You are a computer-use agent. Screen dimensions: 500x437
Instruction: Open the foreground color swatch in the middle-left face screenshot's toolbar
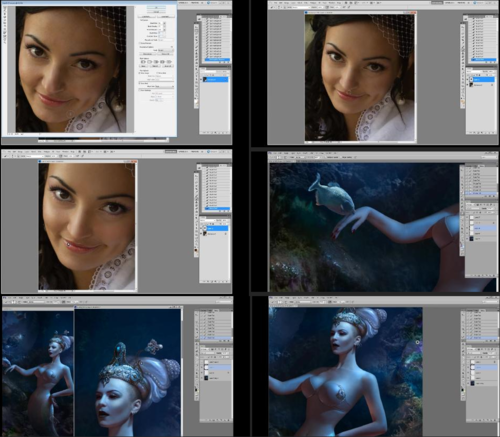(x=196, y=249)
